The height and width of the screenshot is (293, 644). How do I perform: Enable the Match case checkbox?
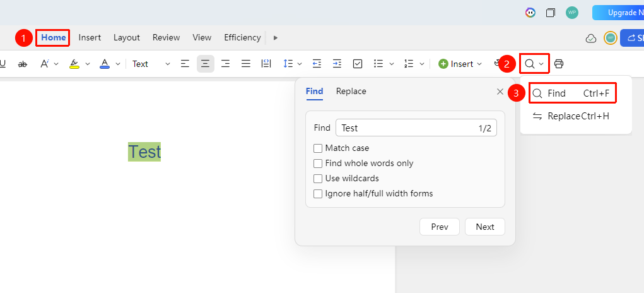317,148
